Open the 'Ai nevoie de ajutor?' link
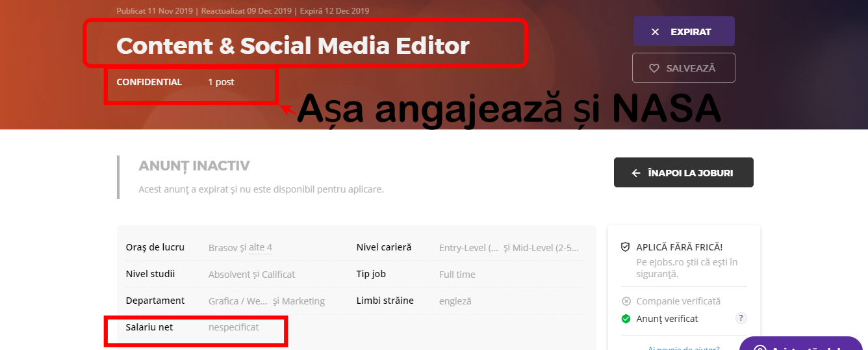The image size is (868, 350). (x=683, y=347)
